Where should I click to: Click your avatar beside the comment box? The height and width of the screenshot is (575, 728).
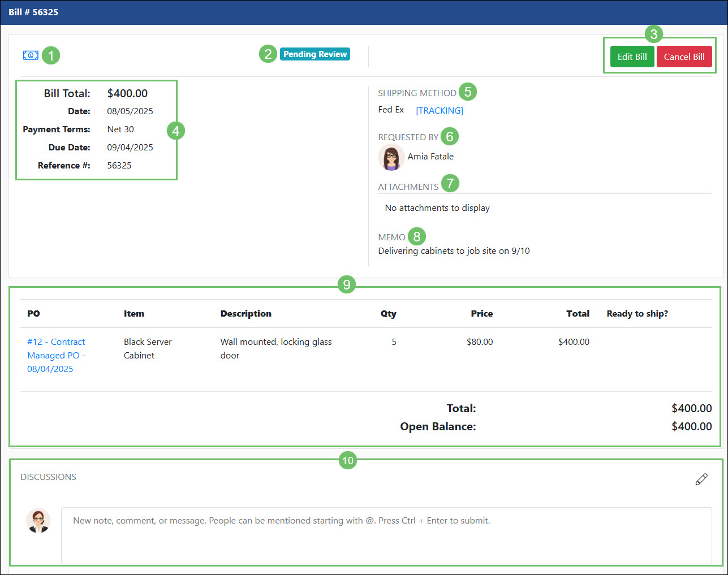(x=38, y=520)
